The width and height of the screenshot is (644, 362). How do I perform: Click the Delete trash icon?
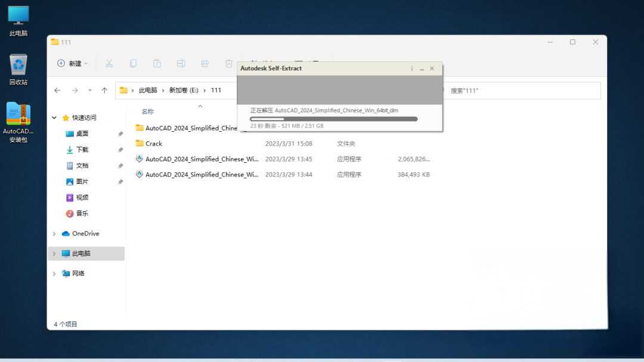(x=229, y=63)
